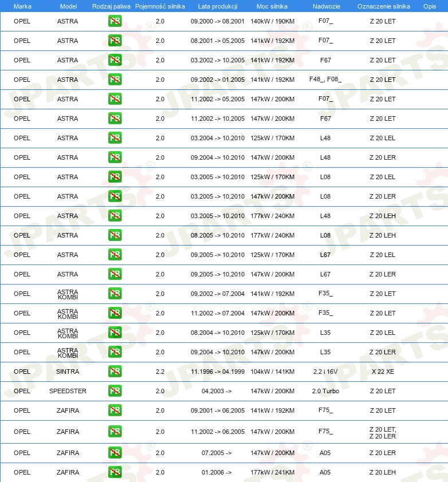Click the Model column header

(x=68, y=6)
